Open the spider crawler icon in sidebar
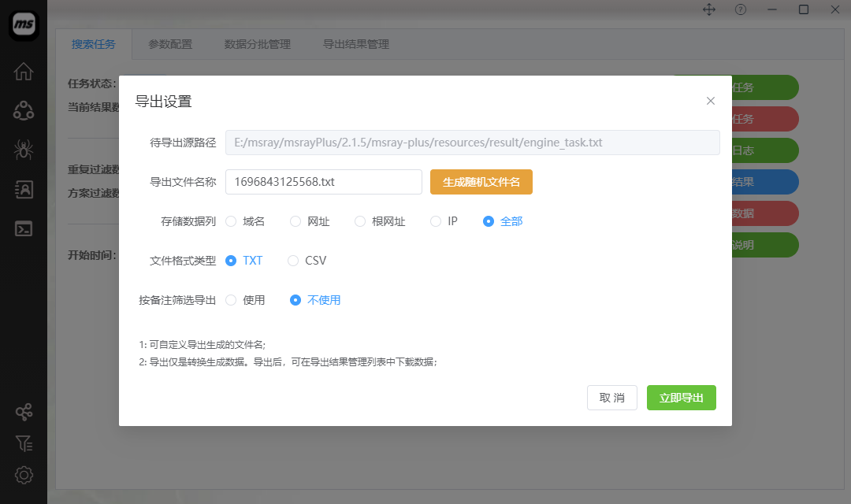Screen dimensions: 851x504 click(x=24, y=150)
